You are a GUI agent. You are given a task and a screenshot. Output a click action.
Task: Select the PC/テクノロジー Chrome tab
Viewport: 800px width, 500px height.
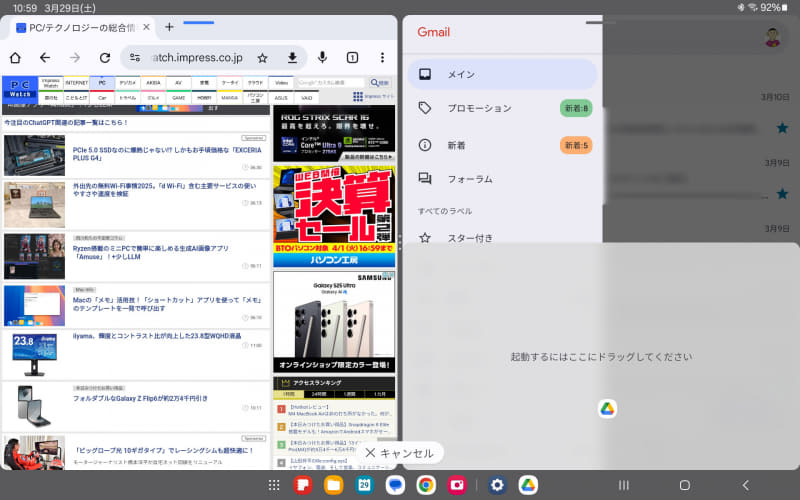pyautogui.click(x=82, y=28)
